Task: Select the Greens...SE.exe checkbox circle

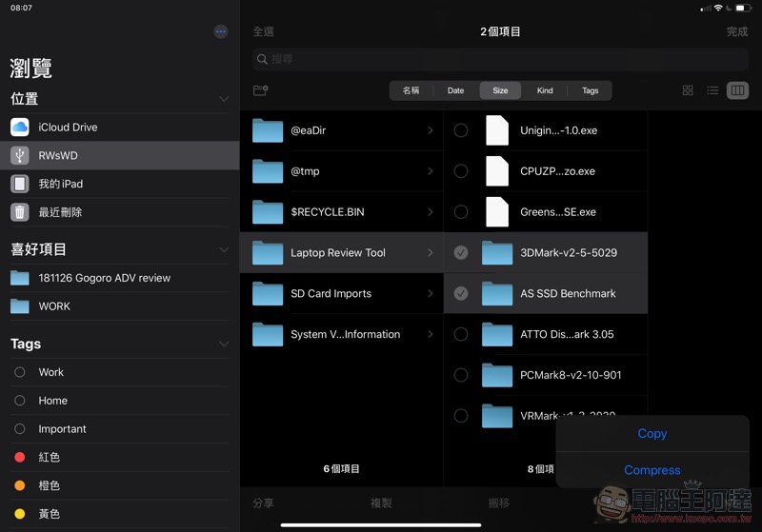Action: coord(461,212)
